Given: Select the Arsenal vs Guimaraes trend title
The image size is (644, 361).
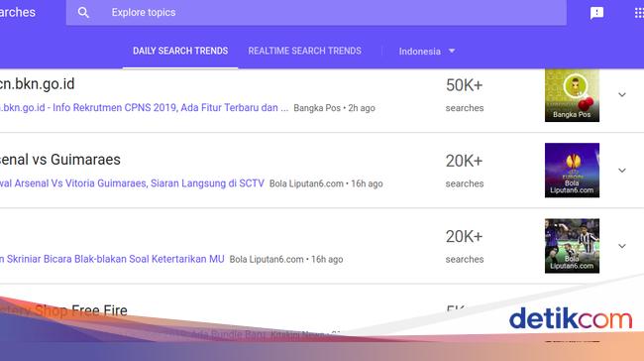Looking at the screenshot, I should [x=60, y=160].
